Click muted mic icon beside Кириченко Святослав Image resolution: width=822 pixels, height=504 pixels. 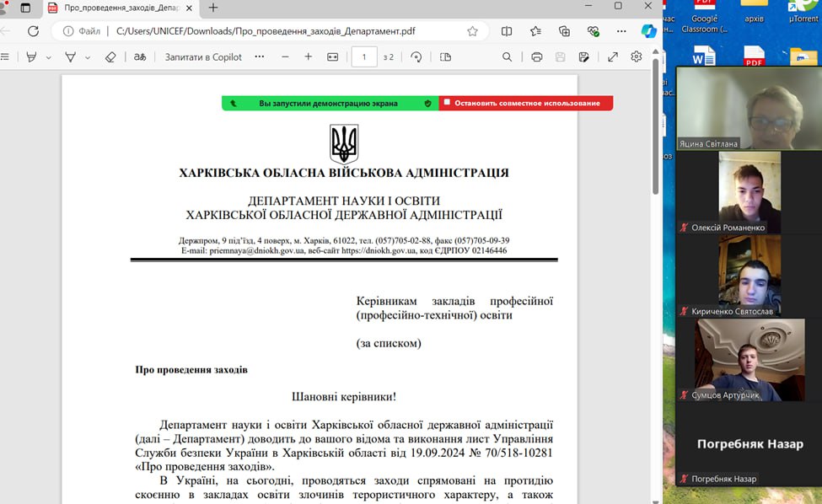[684, 312]
